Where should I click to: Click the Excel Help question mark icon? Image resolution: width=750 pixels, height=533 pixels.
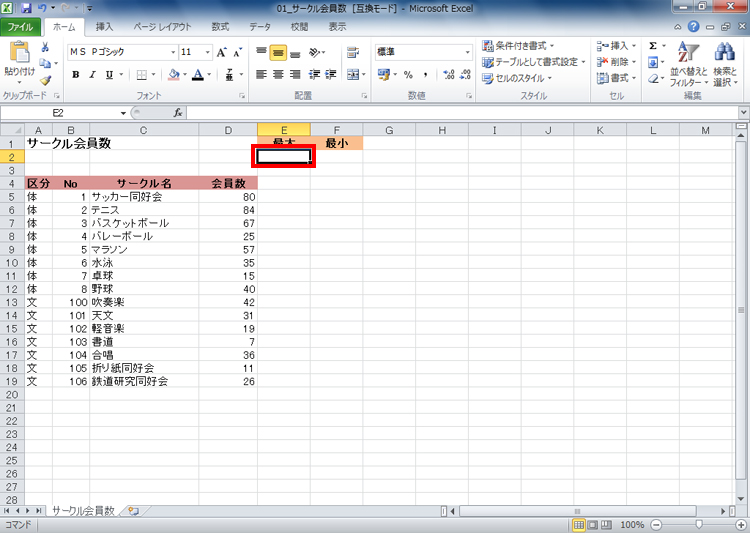pos(693,27)
